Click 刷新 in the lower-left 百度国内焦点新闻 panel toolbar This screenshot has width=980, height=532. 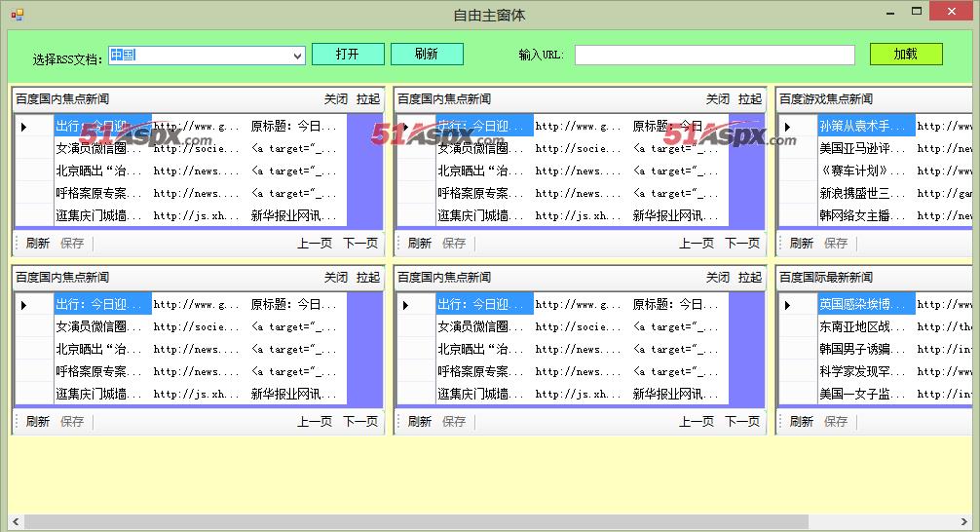pos(37,421)
